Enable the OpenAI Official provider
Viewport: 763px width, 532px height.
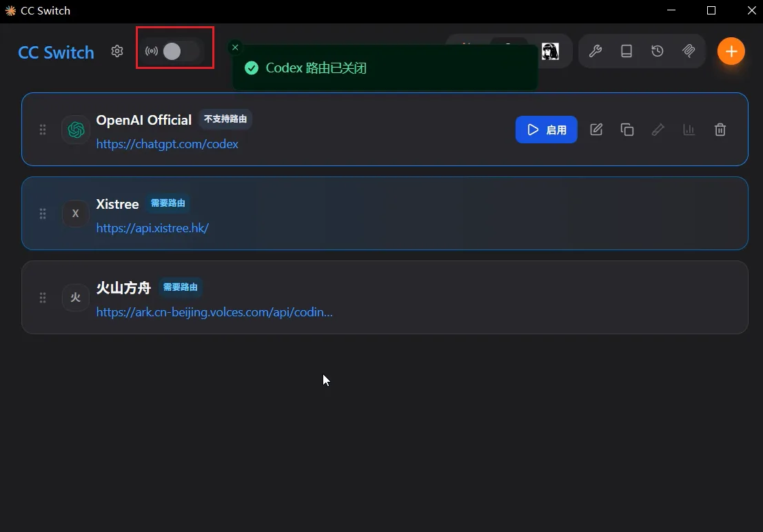point(547,130)
